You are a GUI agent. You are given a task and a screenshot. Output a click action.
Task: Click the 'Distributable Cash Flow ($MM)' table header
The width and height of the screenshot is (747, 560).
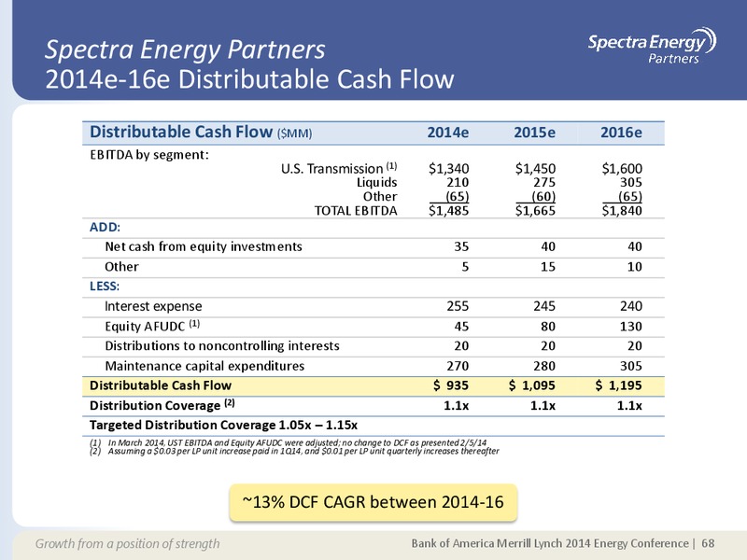coord(201,132)
